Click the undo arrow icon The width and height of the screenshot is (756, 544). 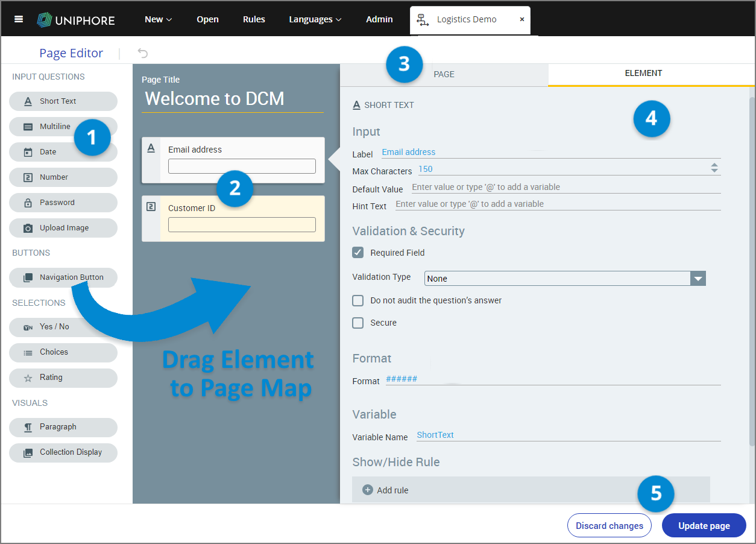click(x=143, y=53)
